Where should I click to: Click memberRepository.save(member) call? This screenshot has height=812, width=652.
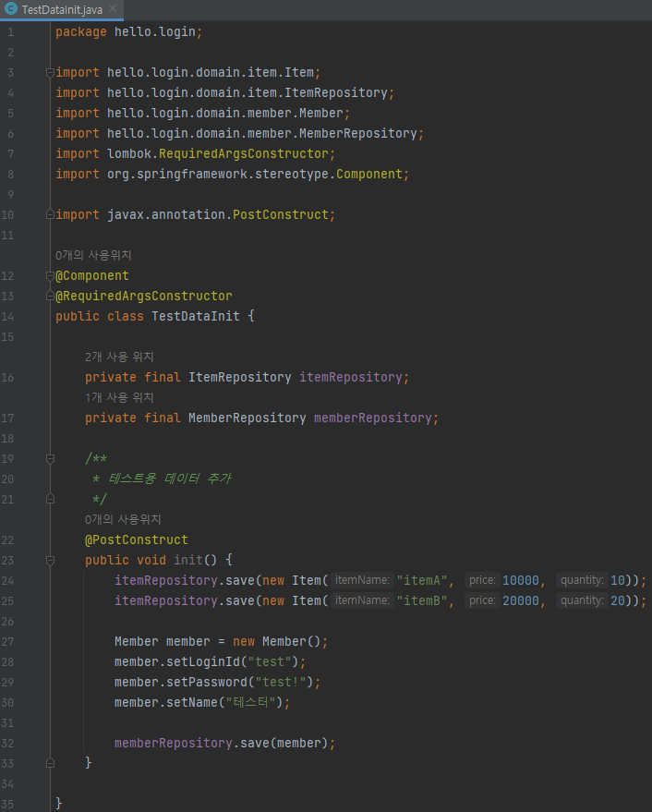(221, 743)
